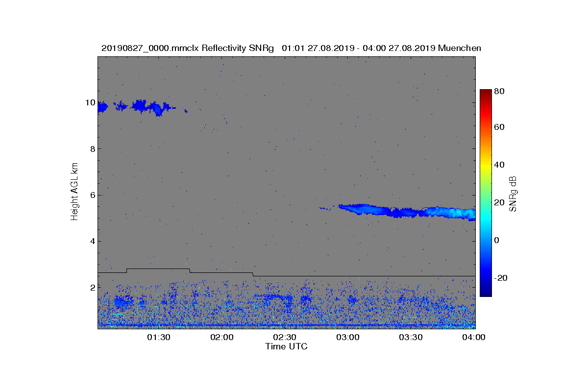
Task: Click the colorbar tick value 80
Action: tap(500, 91)
